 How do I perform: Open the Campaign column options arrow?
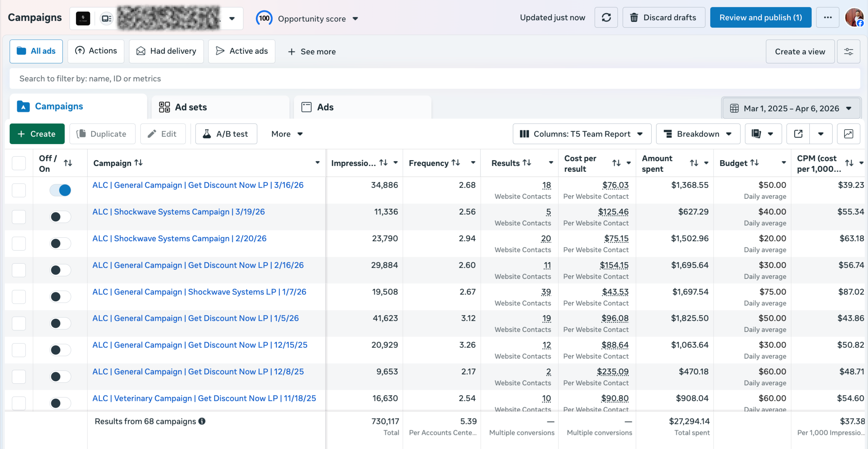pos(317,163)
